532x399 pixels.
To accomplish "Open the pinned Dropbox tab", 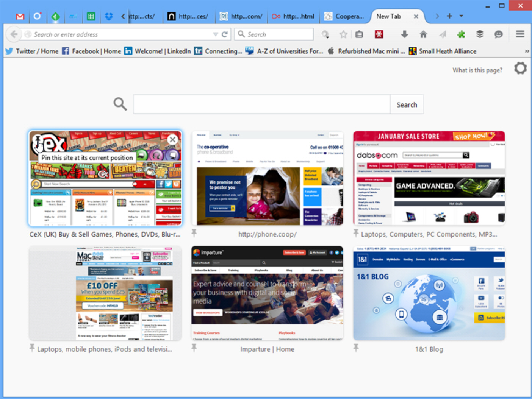I will (x=109, y=16).
